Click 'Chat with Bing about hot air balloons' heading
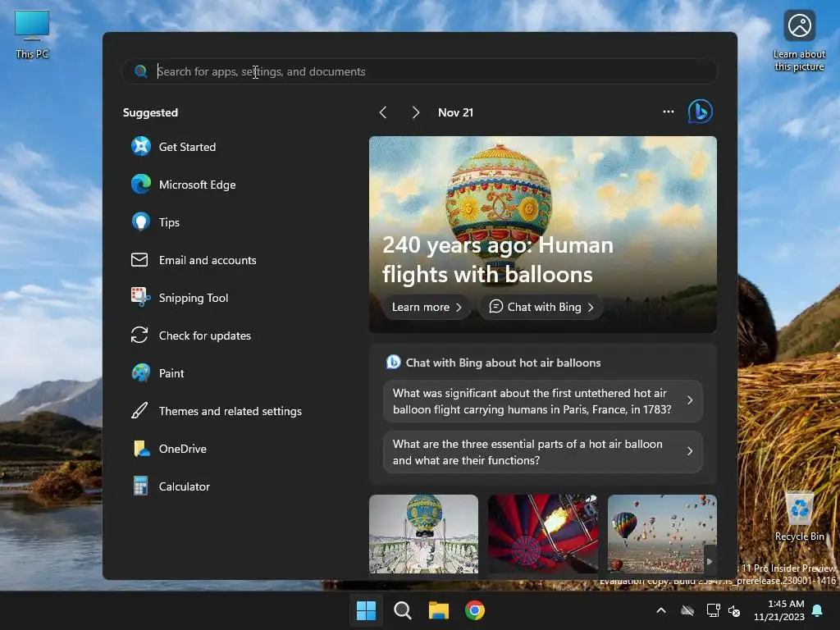The image size is (840, 630). 503,363
